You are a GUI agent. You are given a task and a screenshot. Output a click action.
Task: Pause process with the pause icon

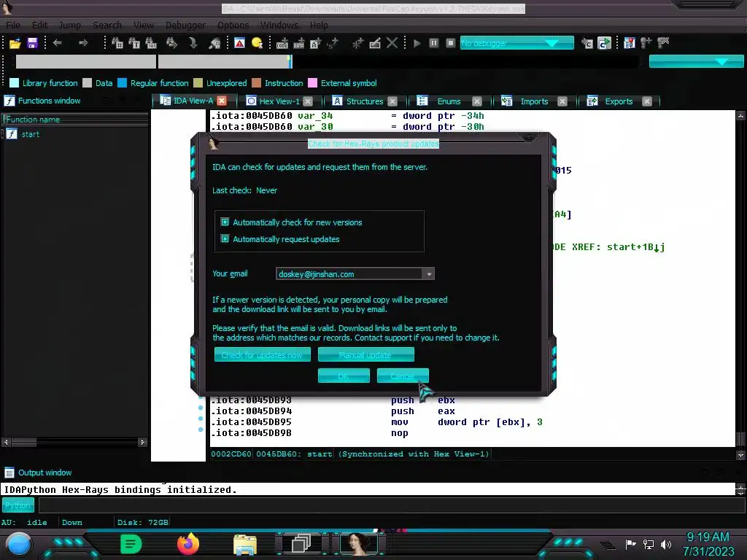[x=434, y=43]
